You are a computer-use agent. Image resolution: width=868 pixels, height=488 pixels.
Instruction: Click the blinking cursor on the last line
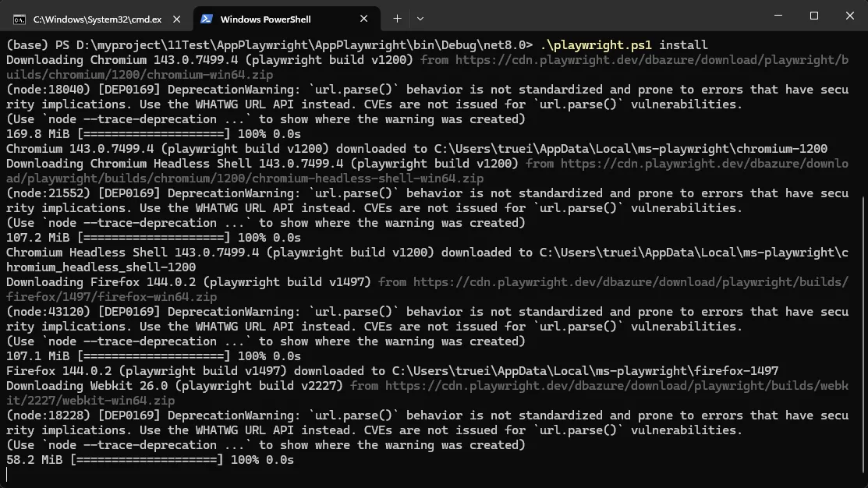pos(8,475)
